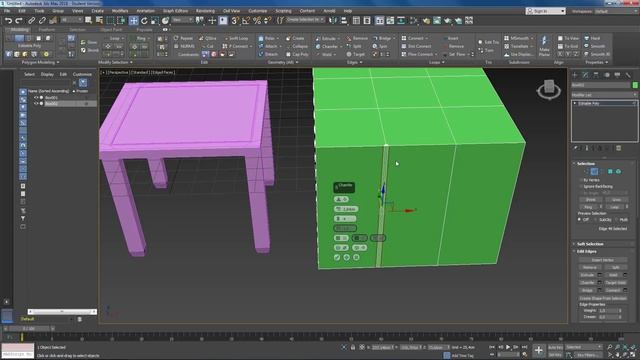
Task: Open the Create command panel tab
Action: pos(575,75)
